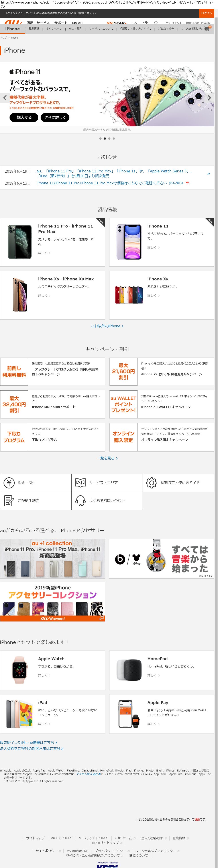Screen dimensions: 218x868
Task: Click PDF icon beside price notice
Action: (188, 183)
